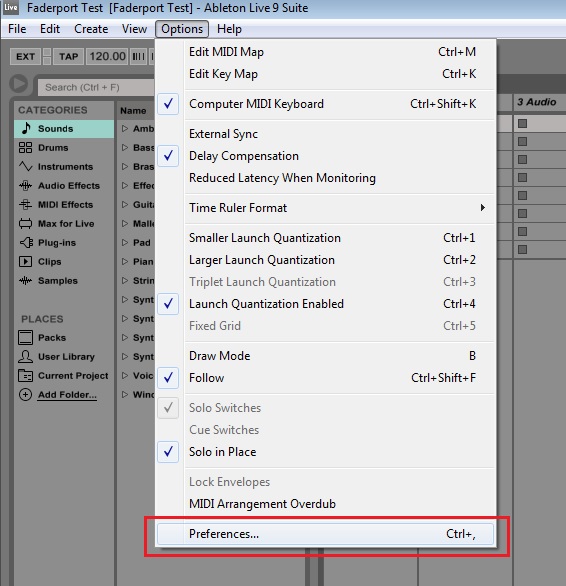This screenshot has height=586, width=566.
Task: Click the last visible clip slot in 3 Audio
Action: 522,249
